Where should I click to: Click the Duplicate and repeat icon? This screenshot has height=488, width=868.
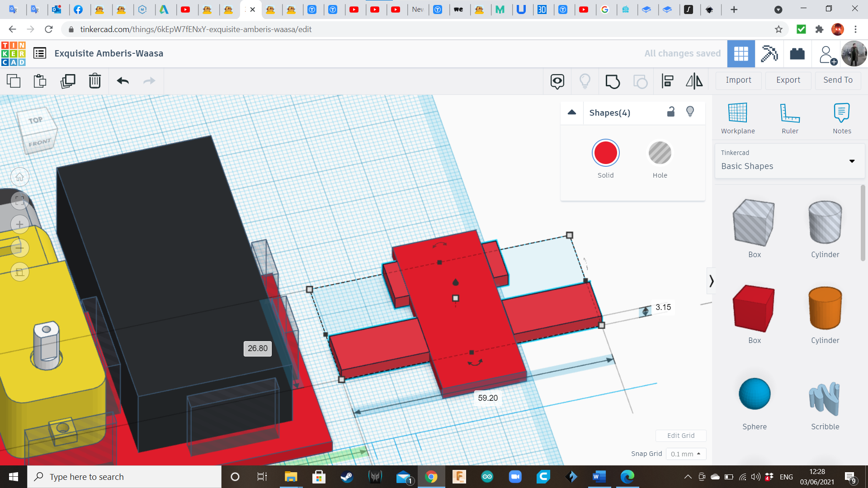point(68,81)
